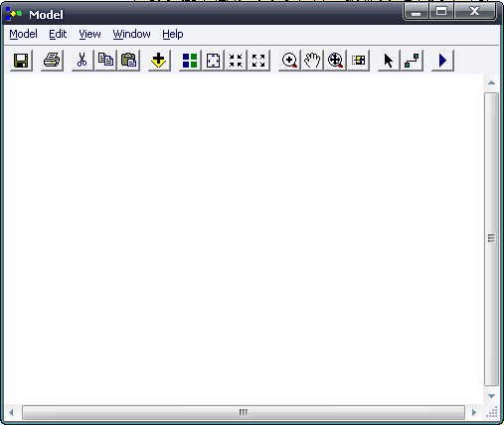Image resolution: width=504 pixels, height=425 pixels.
Task: Click the blue and green four-squares icon
Action: [x=190, y=61]
